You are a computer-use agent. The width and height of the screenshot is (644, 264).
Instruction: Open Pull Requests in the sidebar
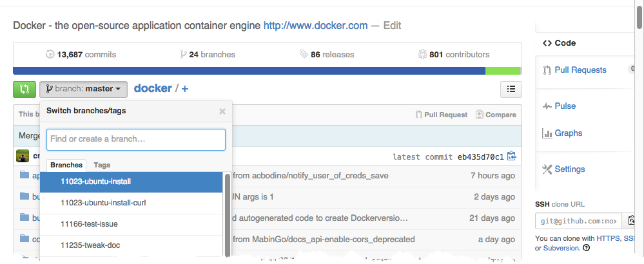pos(580,70)
